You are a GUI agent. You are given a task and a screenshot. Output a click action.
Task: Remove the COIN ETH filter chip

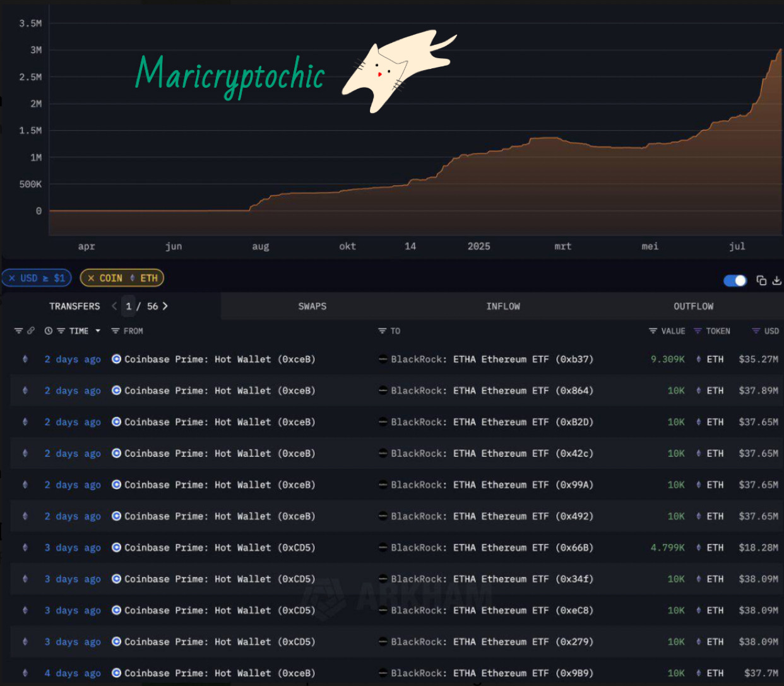[x=91, y=278]
